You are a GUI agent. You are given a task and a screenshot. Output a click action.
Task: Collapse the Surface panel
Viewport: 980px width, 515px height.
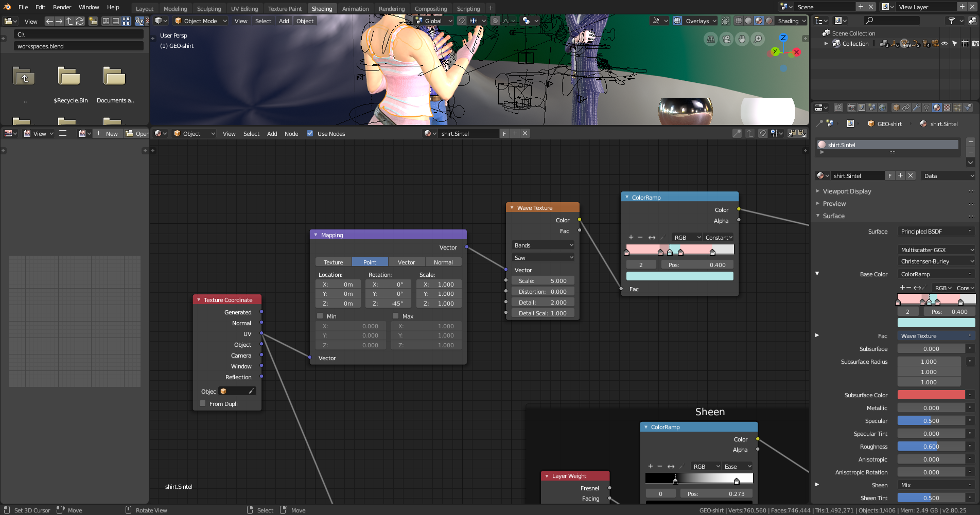[833, 216]
